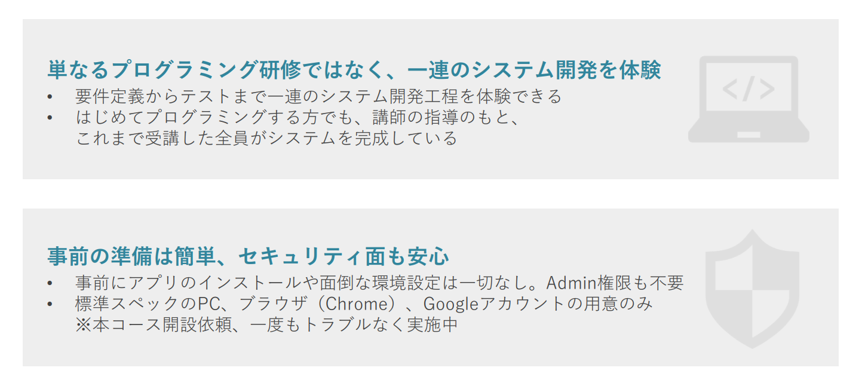
Task: Click the line starting 事前にアプリのインストール
Action: tap(379, 282)
